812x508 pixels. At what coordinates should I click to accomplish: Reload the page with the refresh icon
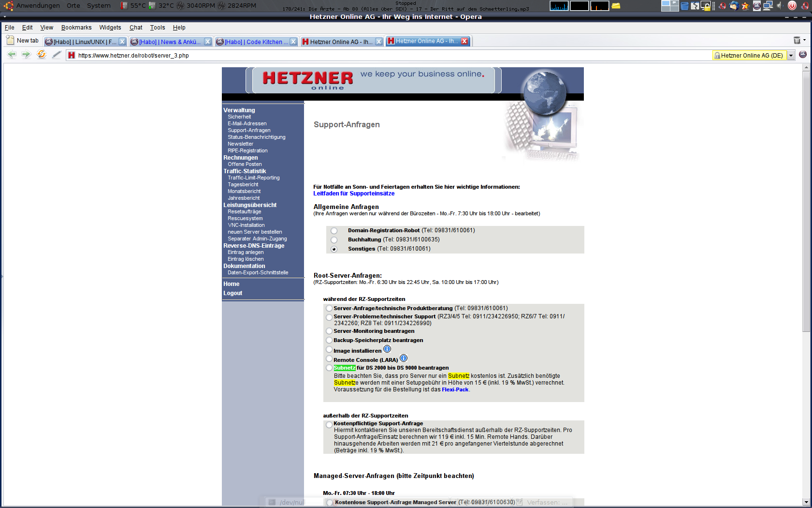click(42, 55)
